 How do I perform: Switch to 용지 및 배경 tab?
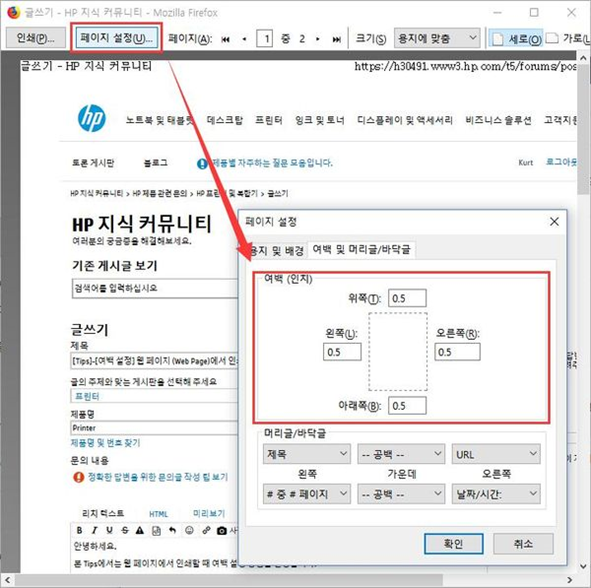(277, 250)
